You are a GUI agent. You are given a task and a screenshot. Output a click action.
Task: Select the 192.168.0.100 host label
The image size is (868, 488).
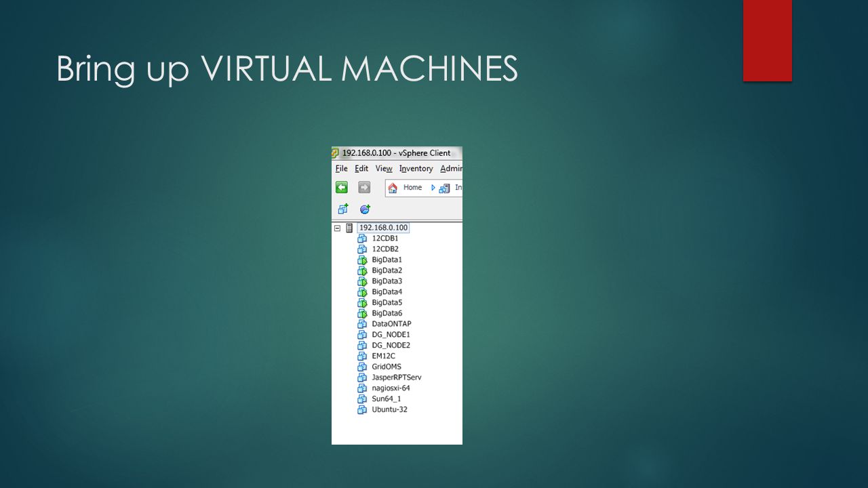tap(383, 228)
